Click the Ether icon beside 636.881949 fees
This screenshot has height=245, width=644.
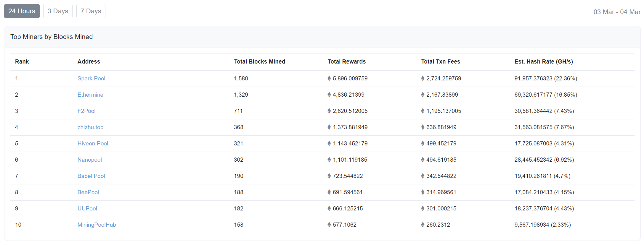click(423, 127)
